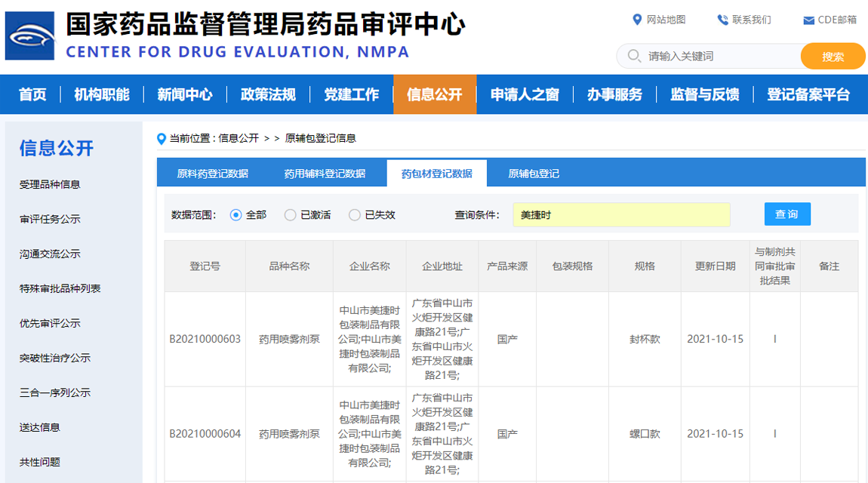The height and width of the screenshot is (483, 868).
Task: Click registration number B20210000604
Action: click(x=205, y=434)
